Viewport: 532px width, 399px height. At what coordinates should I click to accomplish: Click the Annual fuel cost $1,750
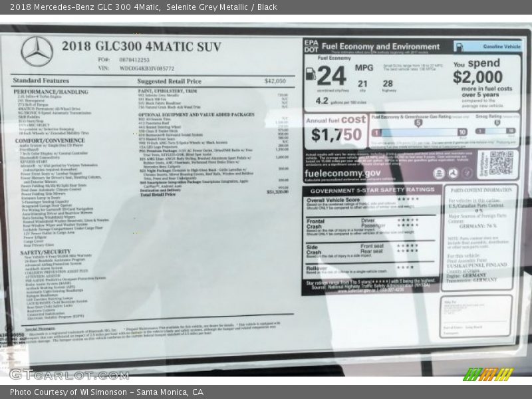tap(336, 135)
